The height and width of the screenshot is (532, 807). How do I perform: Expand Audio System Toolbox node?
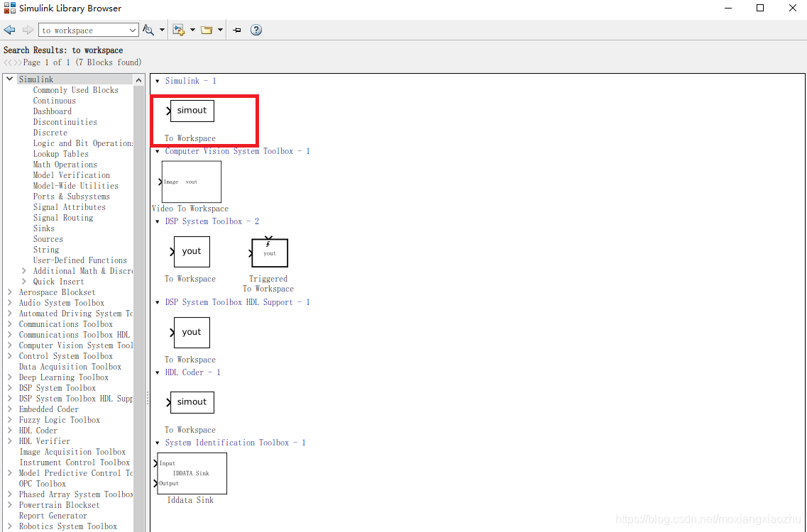tap(10, 302)
